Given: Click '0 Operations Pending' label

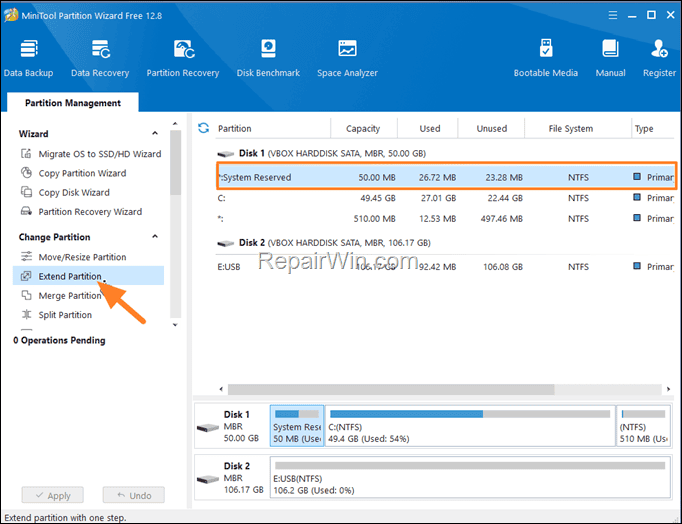Looking at the screenshot, I should [59, 340].
